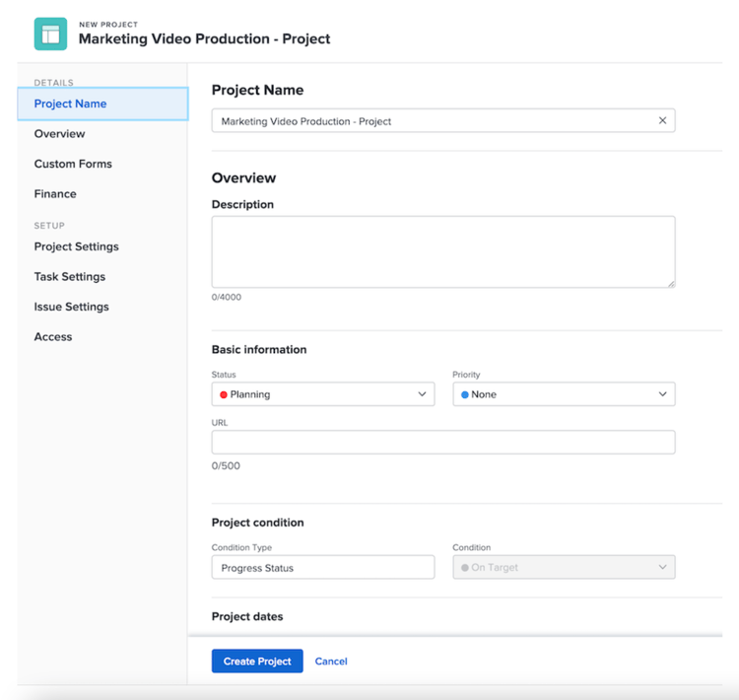The height and width of the screenshot is (700, 739).
Task: Open Custom Forms in the sidebar
Action: pyautogui.click(x=73, y=164)
